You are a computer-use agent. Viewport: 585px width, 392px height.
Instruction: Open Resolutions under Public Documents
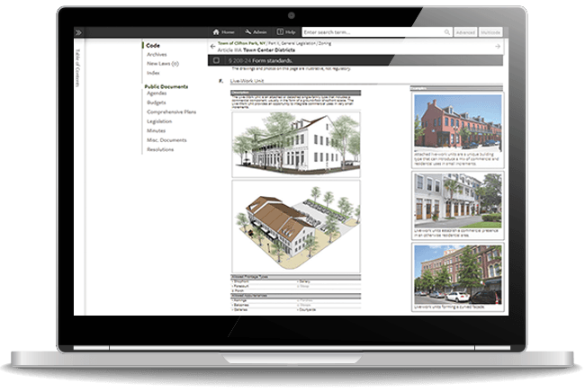[x=160, y=149]
